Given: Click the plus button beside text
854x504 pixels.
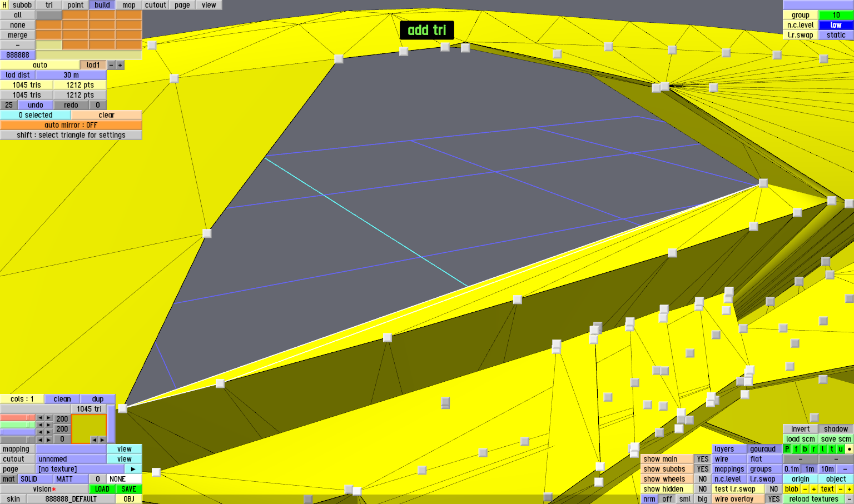Looking at the screenshot, I should 850,489.
